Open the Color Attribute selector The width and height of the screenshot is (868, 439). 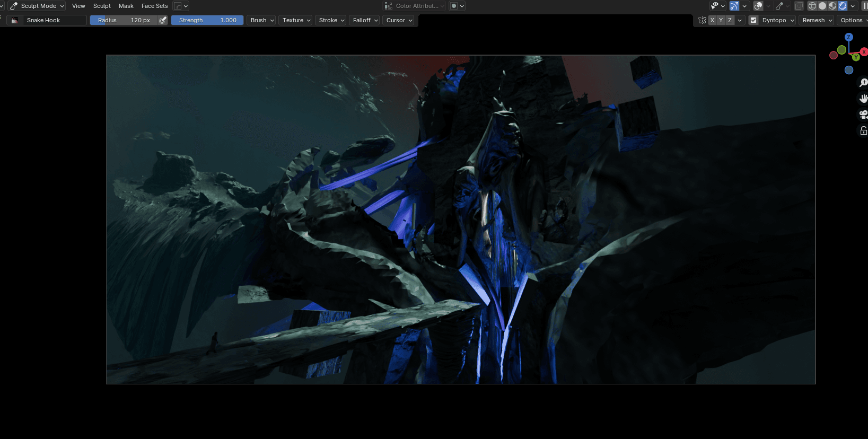click(x=415, y=6)
